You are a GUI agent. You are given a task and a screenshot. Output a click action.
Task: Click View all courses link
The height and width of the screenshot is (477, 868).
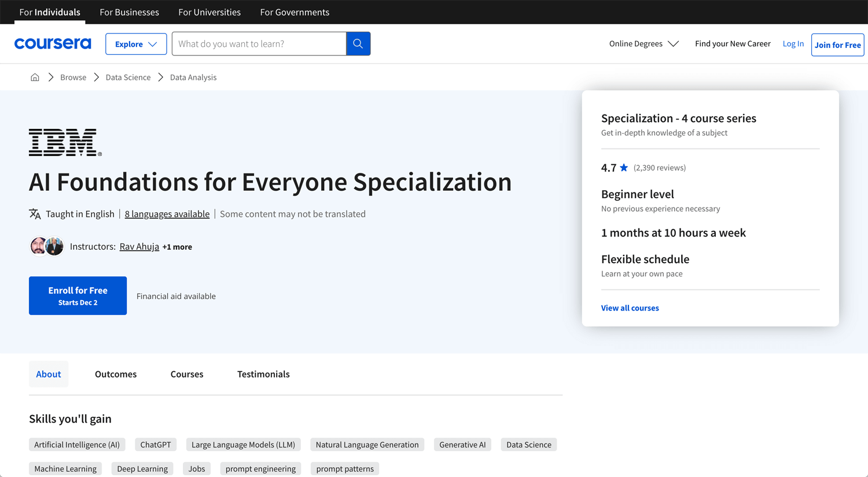point(630,308)
